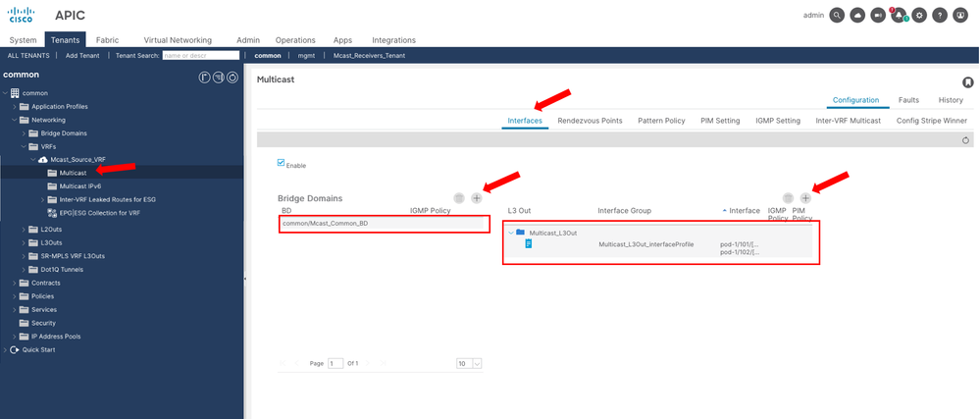Click the Multicast_L3Out blue folder icon

click(520, 232)
